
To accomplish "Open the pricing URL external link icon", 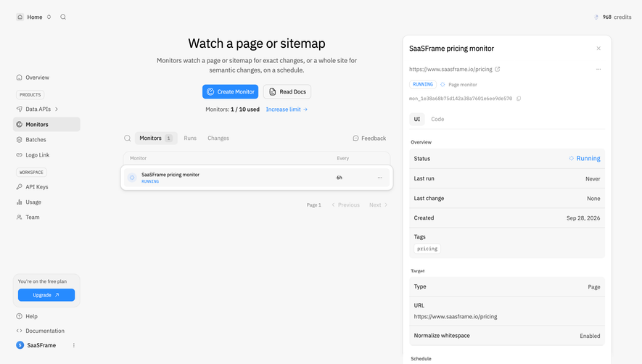I will click(x=498, y=69).
